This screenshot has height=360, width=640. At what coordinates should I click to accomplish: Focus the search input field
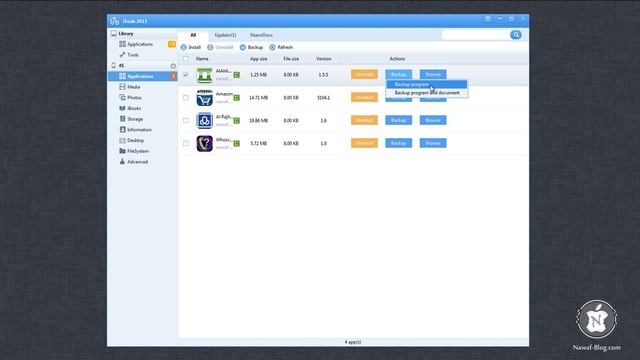coord(476,35)
